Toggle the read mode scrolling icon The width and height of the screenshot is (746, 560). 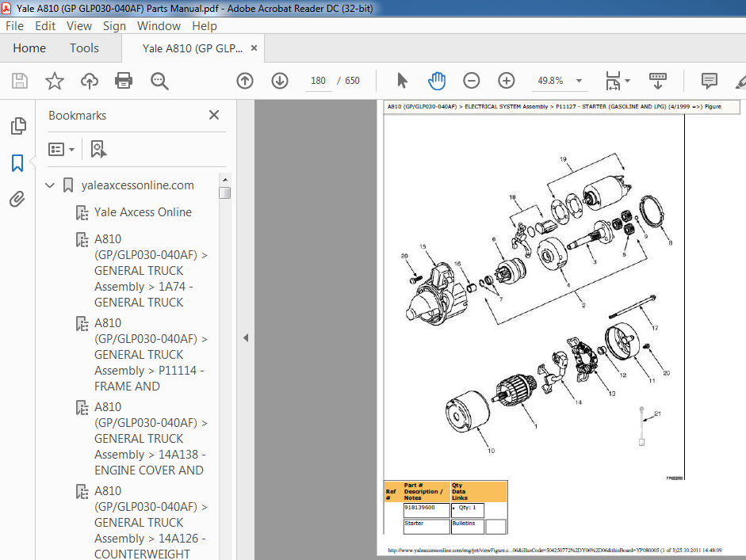[x=658, y=81]
